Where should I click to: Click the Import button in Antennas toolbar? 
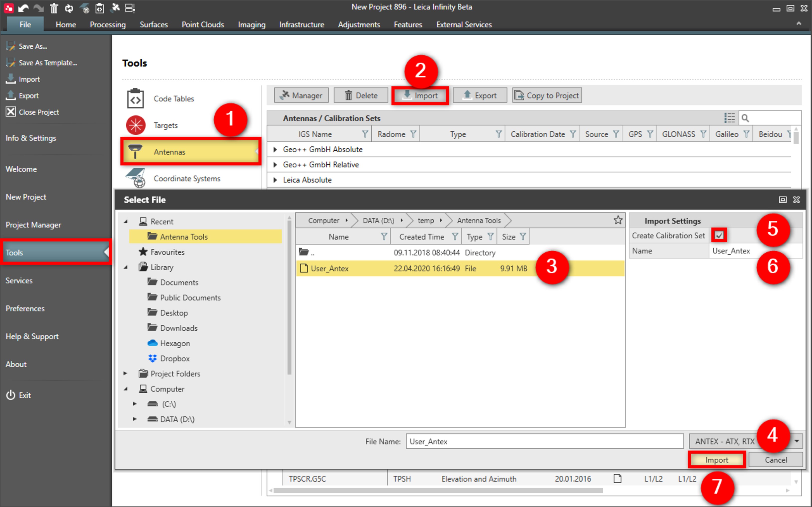[x=420, y=96]
